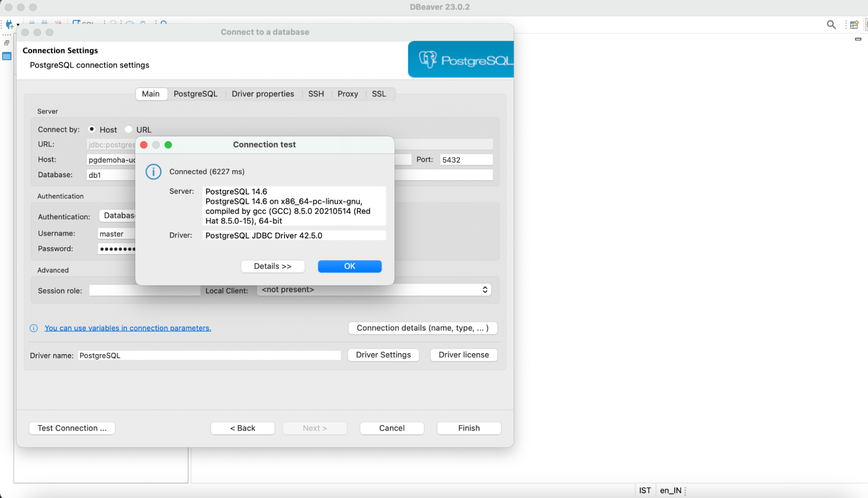
Task: Click the Host input field
Action: (x=111, y=160)
